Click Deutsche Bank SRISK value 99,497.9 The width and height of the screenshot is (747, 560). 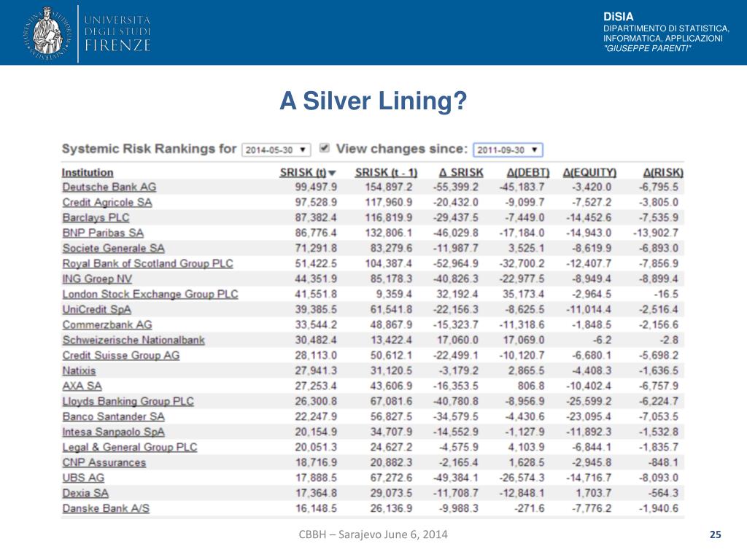pyautogui.click(x=316, y=187)
